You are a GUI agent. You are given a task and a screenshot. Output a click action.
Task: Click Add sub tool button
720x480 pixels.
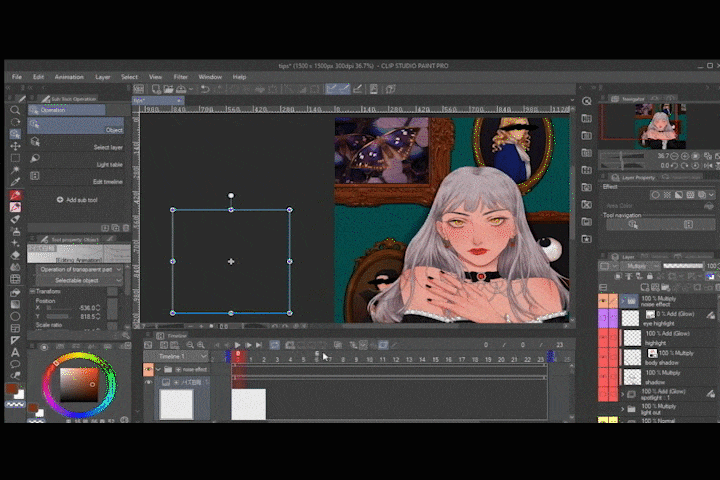(78, 200)
